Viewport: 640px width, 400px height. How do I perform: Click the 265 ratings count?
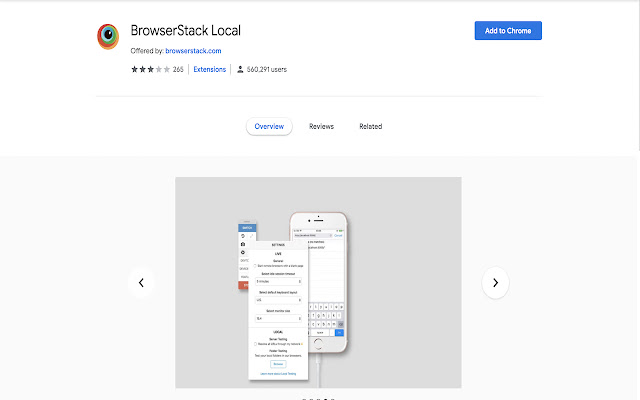point(178,69)
